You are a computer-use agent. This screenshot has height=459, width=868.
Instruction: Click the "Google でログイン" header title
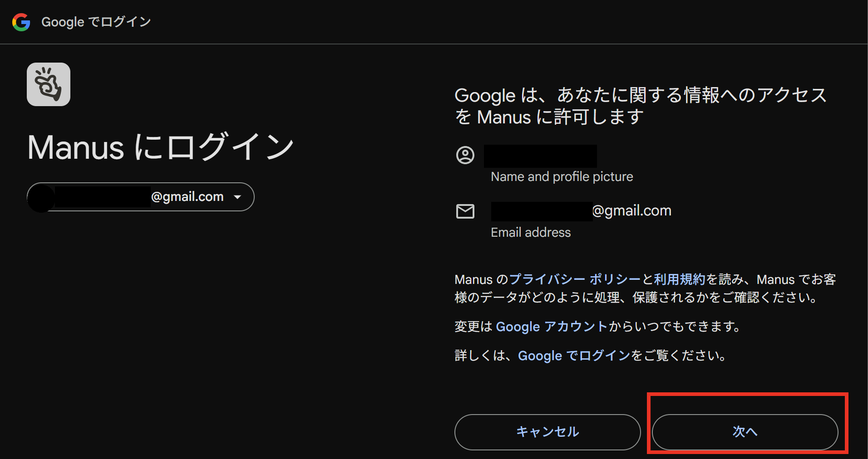coord(96,22)
